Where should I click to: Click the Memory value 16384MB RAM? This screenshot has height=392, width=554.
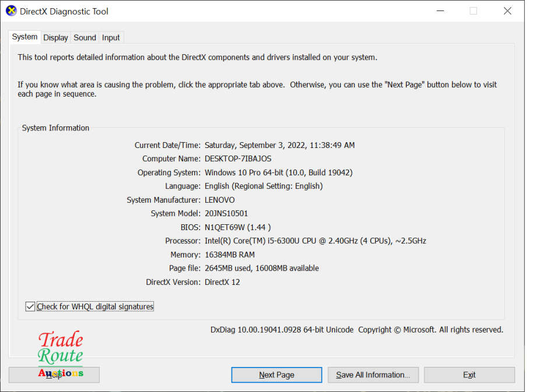[230, 255]
